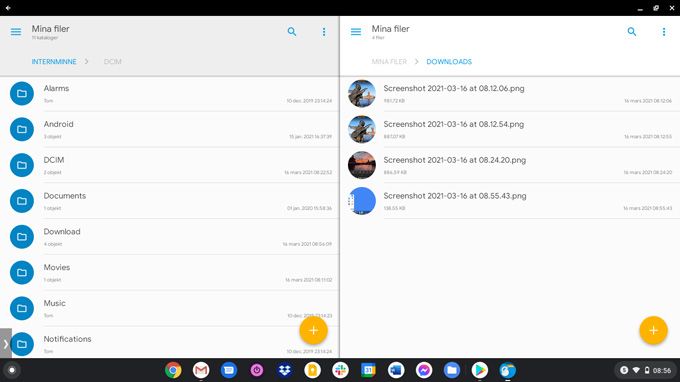Open the Android folder name
This screenshot has height=382, width=680.
59,124
